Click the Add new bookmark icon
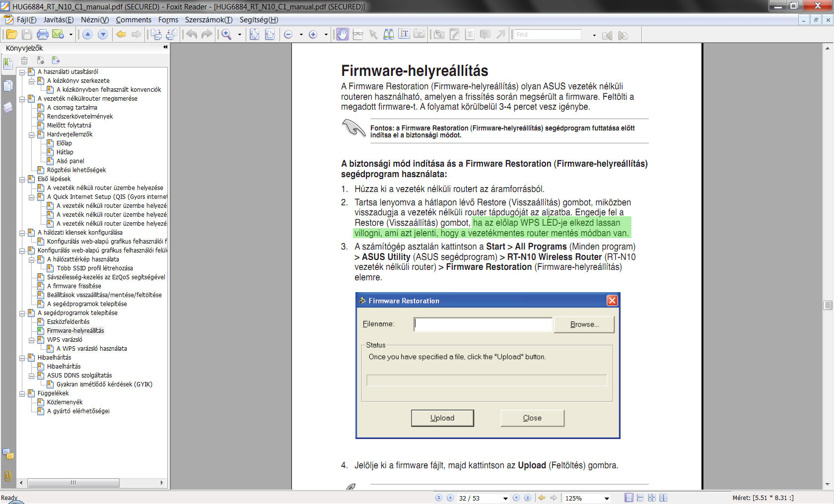This screenshot has height=504, width=834. tap(41, 61)
